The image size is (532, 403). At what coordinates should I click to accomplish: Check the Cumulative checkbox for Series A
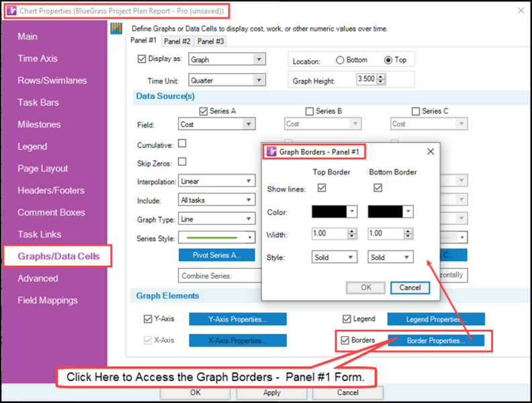(x=182, y=144)
